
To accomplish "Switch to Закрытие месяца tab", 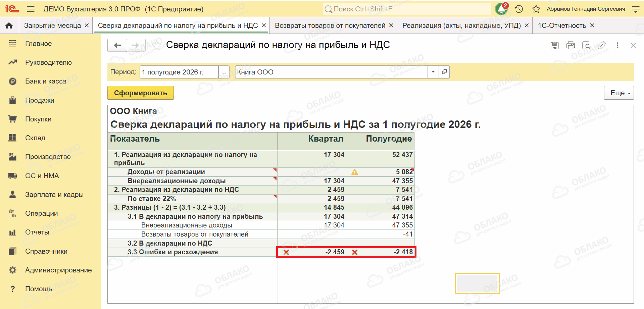I will (52, 25).
